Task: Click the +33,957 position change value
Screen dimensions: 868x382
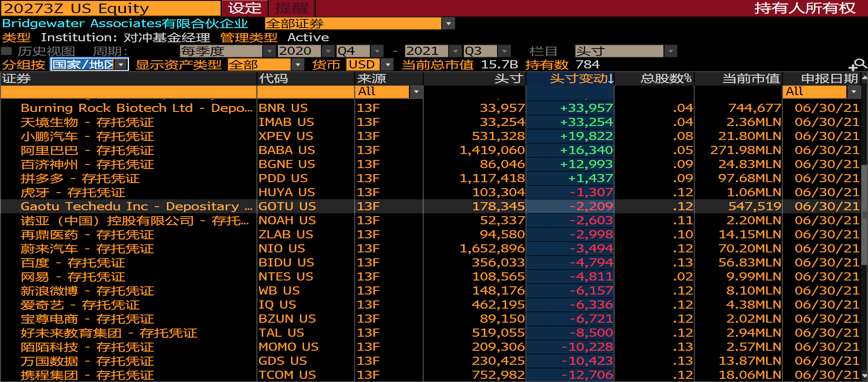Action: tap(587, 108)
